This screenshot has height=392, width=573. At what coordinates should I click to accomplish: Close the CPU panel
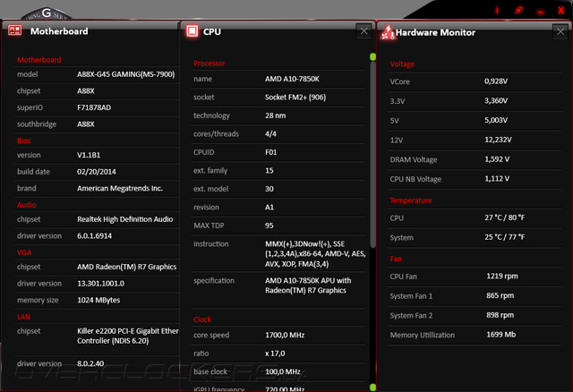pos(363,31)
